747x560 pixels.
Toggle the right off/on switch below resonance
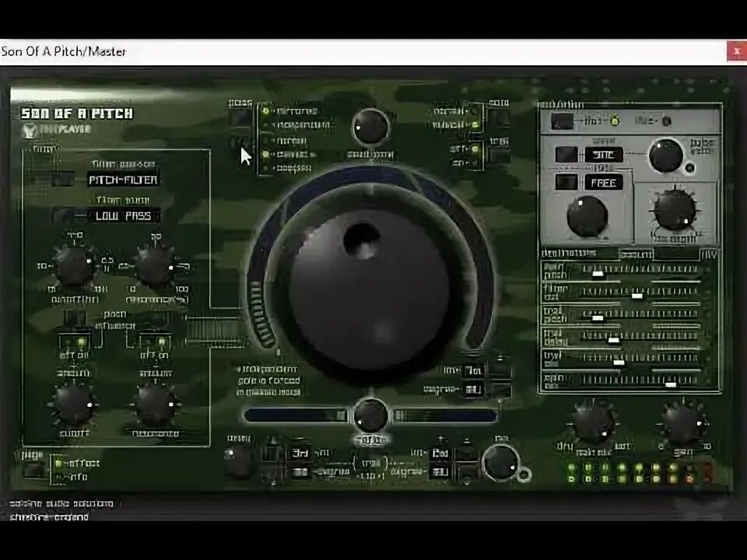156,342
